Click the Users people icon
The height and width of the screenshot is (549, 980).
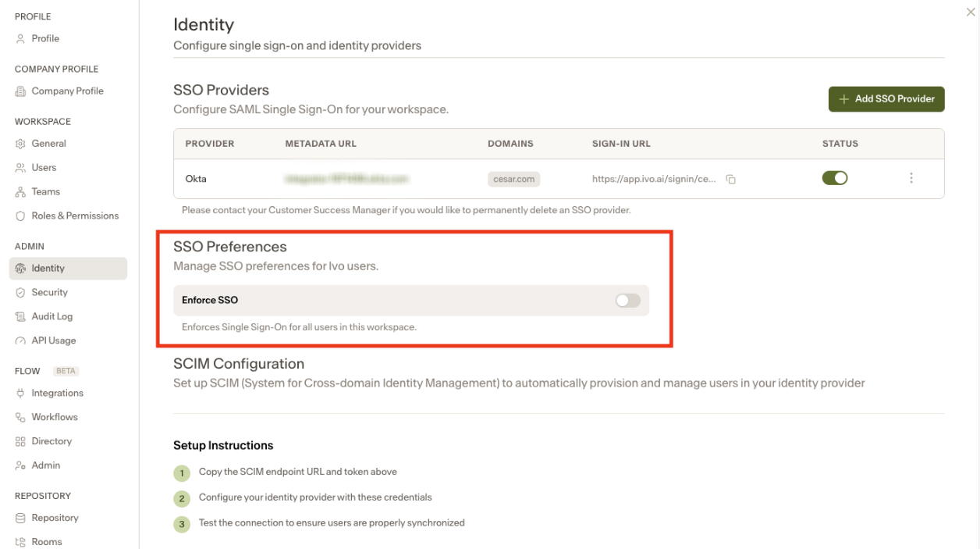point(20,168)
